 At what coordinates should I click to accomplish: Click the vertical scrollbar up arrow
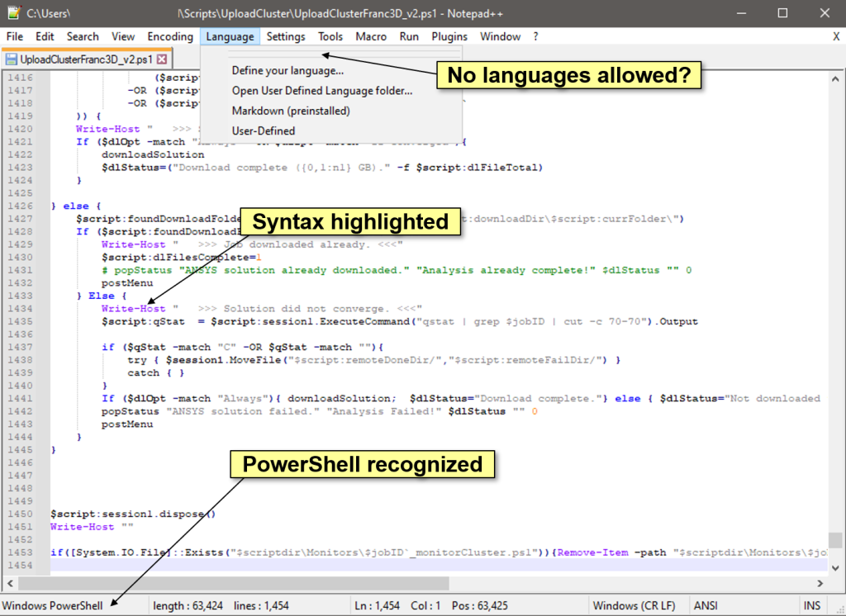835,78
